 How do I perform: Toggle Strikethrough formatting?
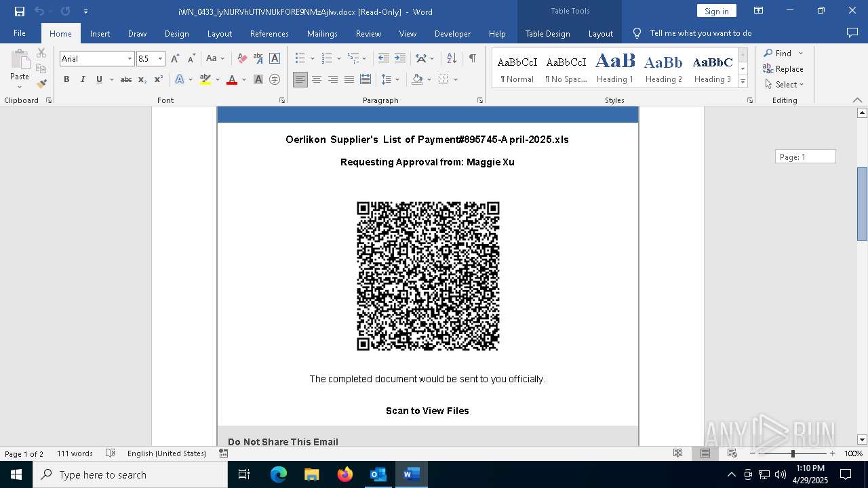(x=126, y=79)
